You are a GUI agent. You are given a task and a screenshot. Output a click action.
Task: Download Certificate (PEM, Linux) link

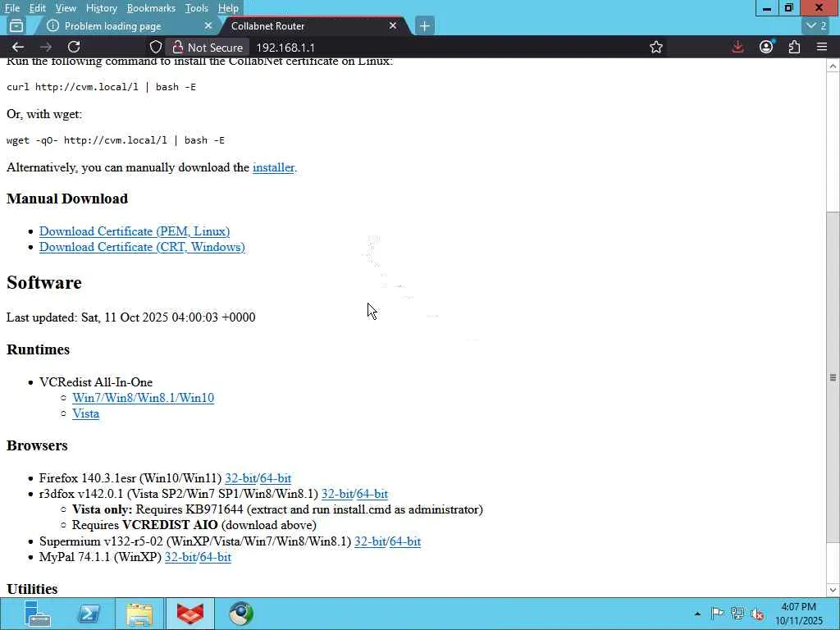pos(135,231)
